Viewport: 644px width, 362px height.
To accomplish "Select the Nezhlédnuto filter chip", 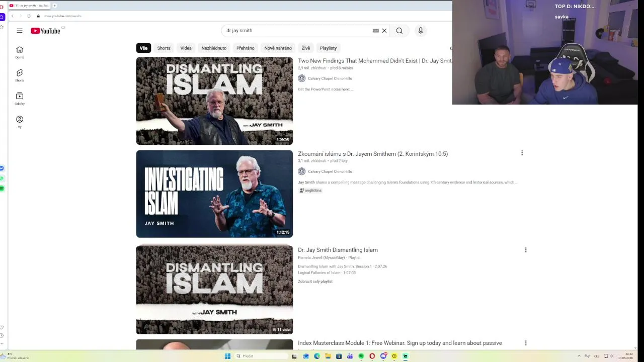I will (214, 48).
